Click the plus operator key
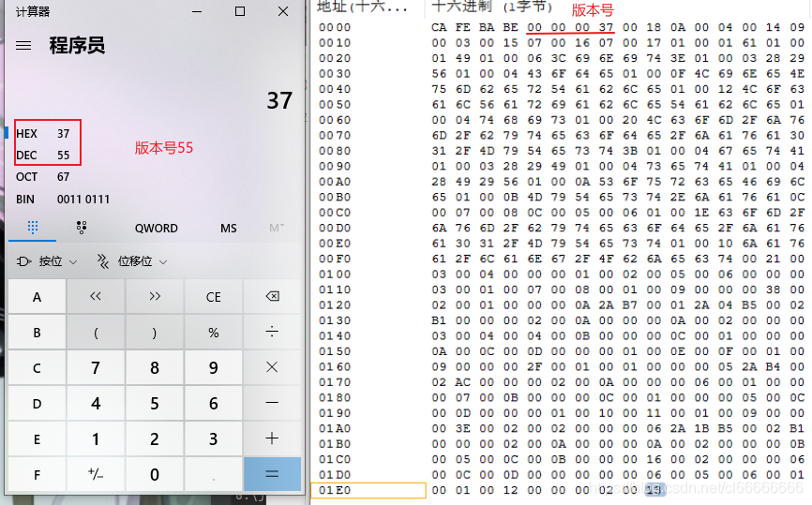 coord(272,438)
